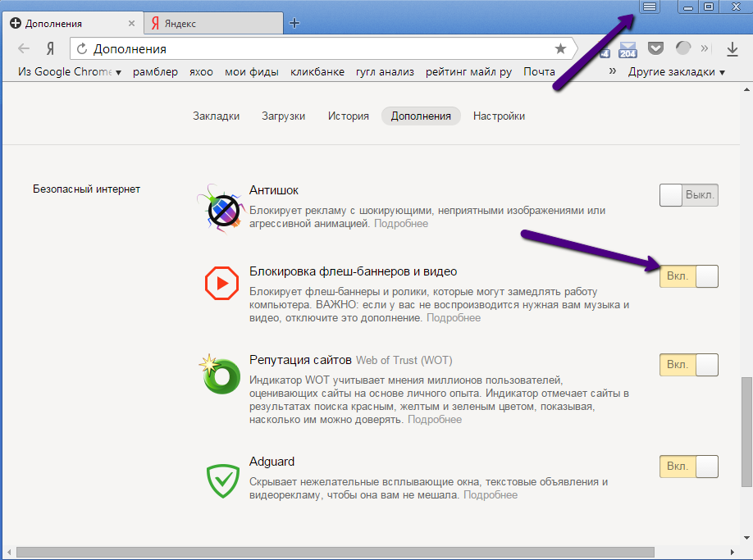Reload the page with the refresh icon
Viewport: 753px width, 560px height.
coord(82,48)
